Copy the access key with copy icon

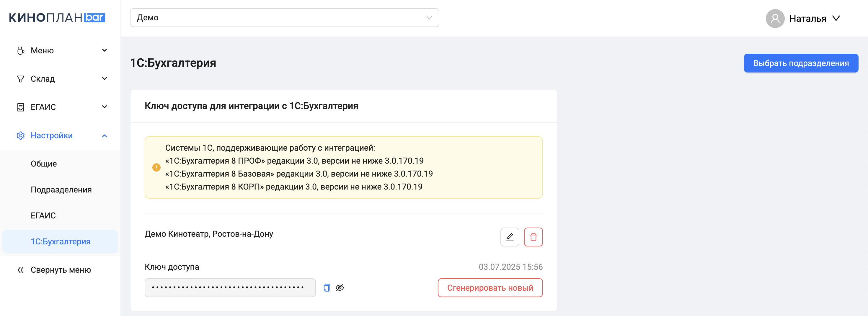(x=327, y=288)
